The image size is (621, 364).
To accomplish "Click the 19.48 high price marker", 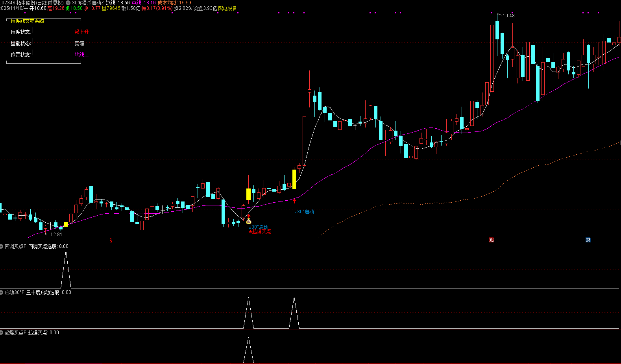I will 508,16.
